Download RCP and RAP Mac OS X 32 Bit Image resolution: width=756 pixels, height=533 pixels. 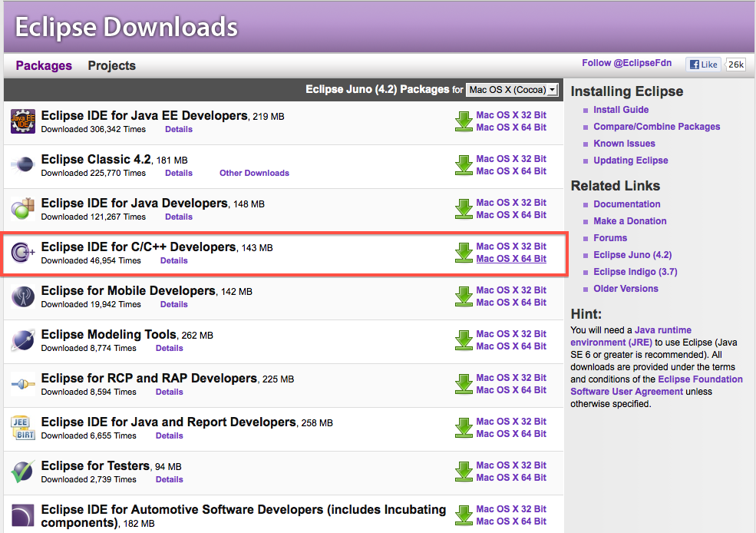[511, 378]
